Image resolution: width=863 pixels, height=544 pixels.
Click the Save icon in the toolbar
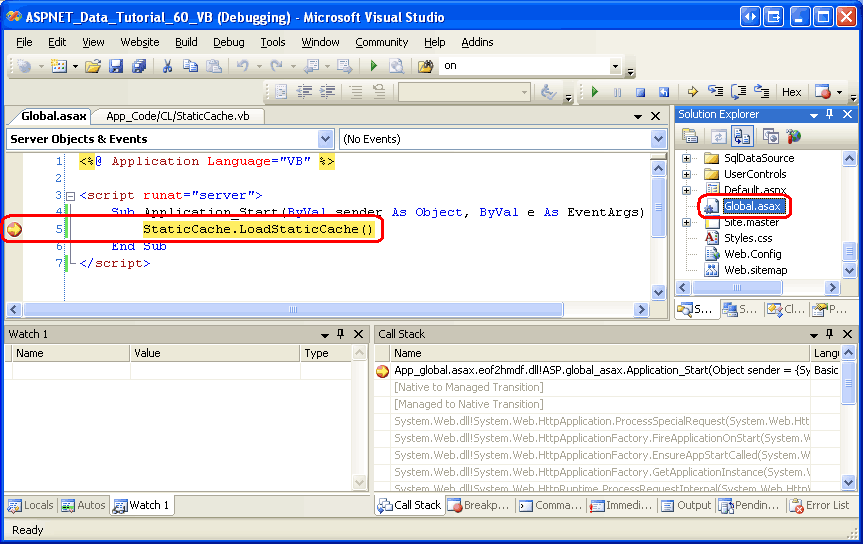coord(116,66)
